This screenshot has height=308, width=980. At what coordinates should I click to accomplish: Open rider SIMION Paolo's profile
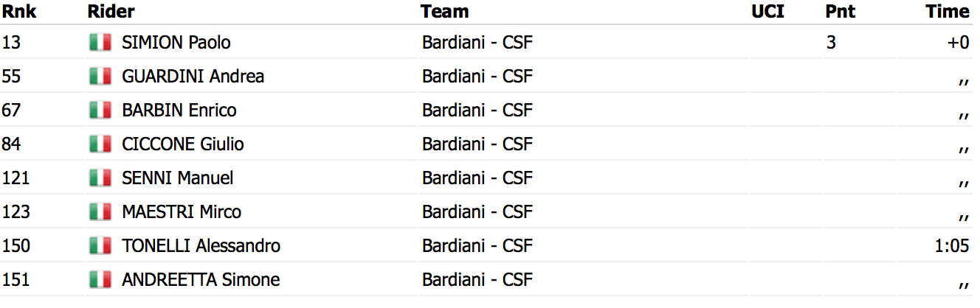click(176, 43)
